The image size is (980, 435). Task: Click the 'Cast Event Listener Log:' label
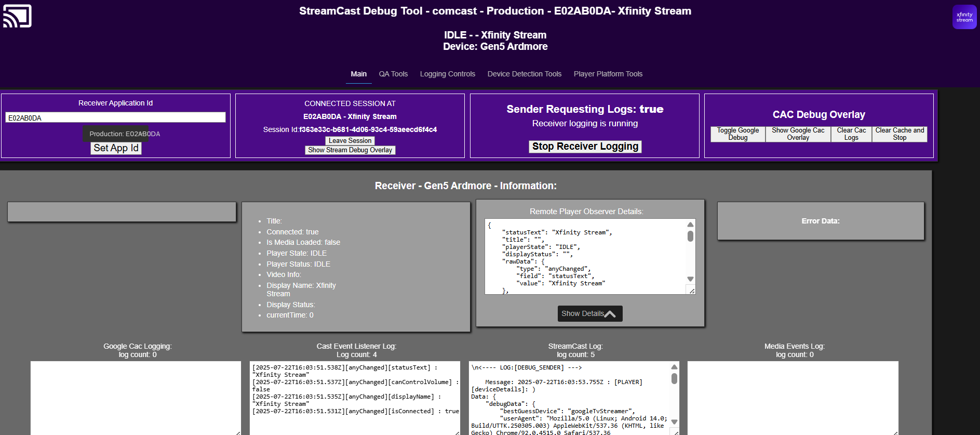pyautogui.click(x=356, y=346)
